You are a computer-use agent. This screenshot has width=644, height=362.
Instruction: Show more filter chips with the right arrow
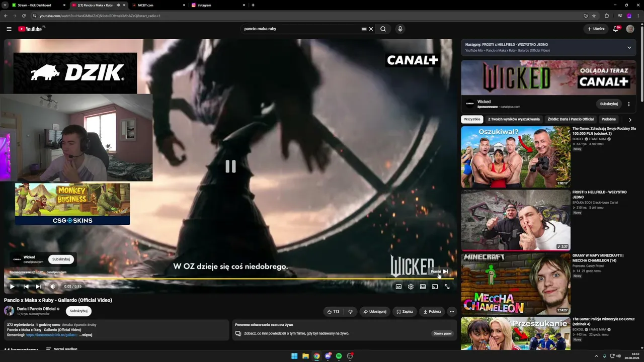(630, 120)
